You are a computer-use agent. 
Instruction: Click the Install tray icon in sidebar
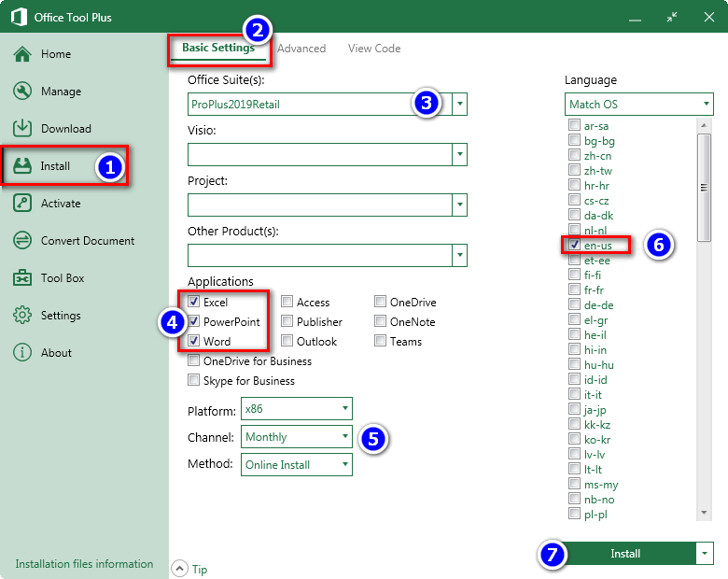[22, 166]
